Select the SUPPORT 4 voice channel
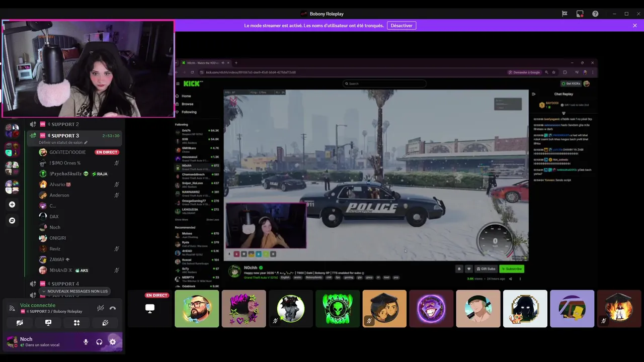The image size is (644, 362). [75, 284]
